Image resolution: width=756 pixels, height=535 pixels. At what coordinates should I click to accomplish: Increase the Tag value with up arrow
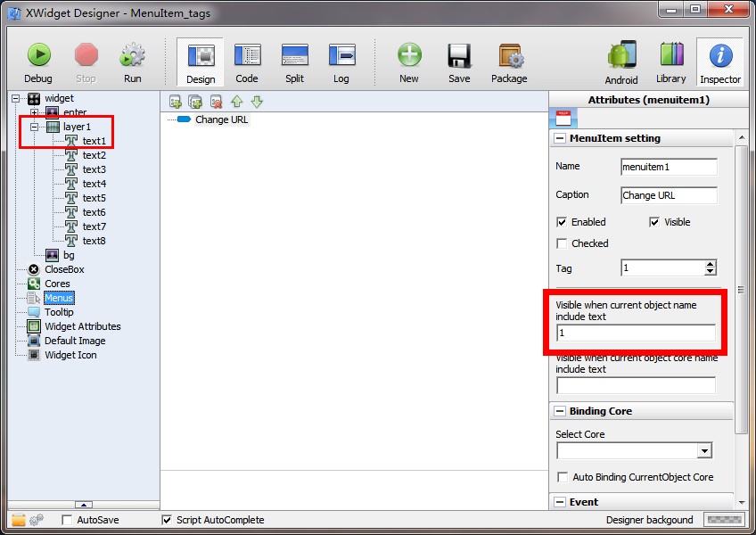pyautogui.click(x=711, y=264)
